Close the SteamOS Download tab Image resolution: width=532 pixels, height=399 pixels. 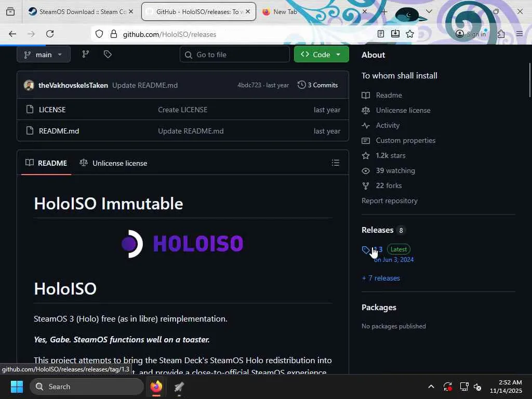(x=131, y=11)
